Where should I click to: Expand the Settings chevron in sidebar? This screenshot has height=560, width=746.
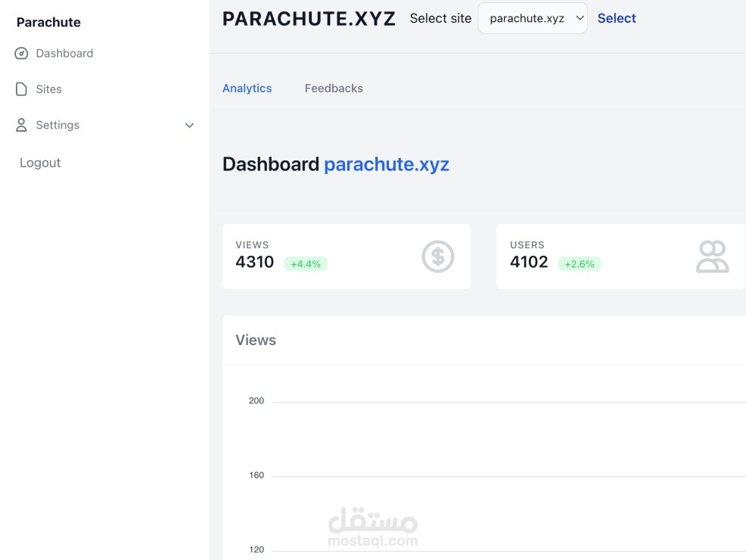[x=189, y=125]
